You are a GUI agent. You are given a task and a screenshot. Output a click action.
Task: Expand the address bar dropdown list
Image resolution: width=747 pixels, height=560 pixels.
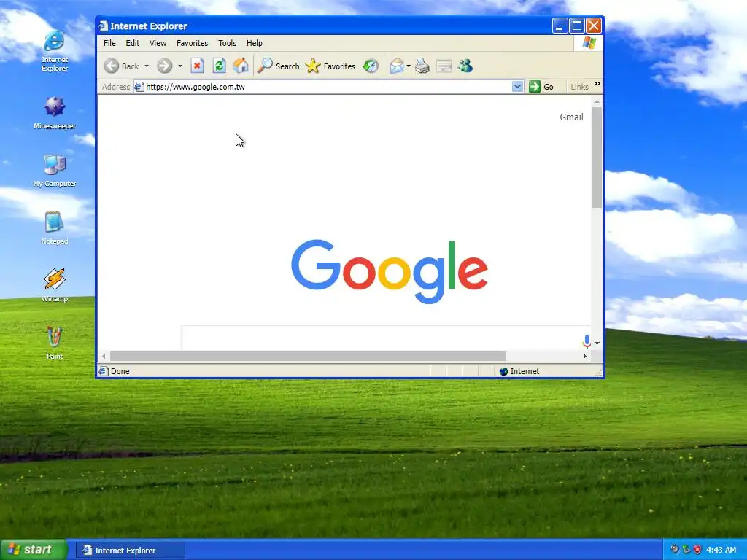[x=518, y=87]
